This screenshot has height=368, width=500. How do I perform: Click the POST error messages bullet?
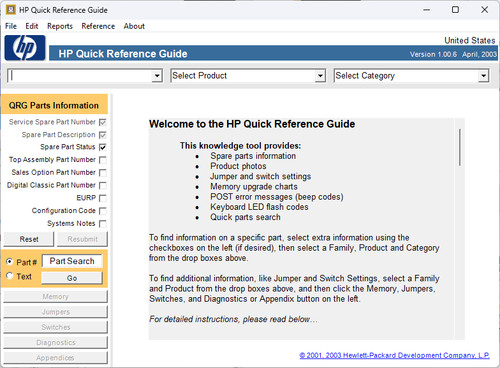pos(277,197)
